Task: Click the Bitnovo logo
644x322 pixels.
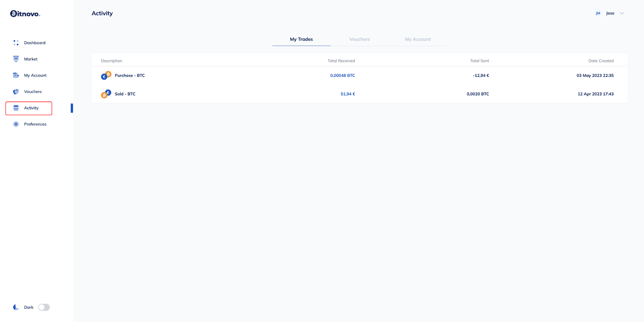Action: (25, 14)
